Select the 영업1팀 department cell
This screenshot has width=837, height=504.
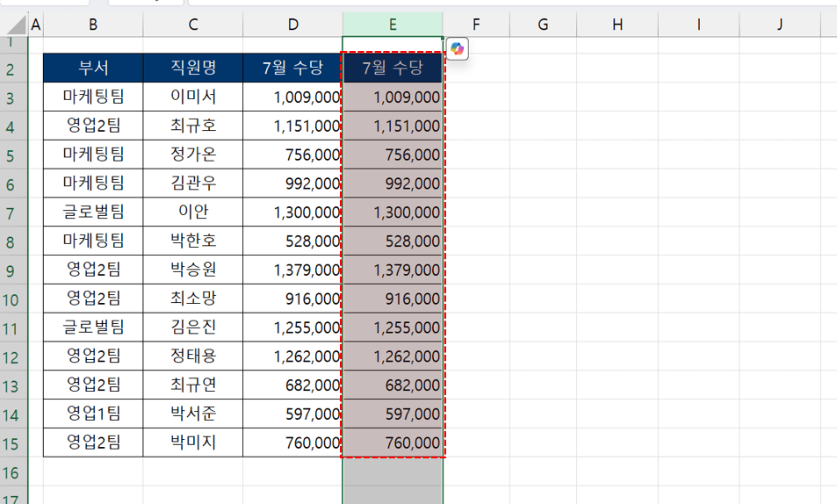coord(93,414)
